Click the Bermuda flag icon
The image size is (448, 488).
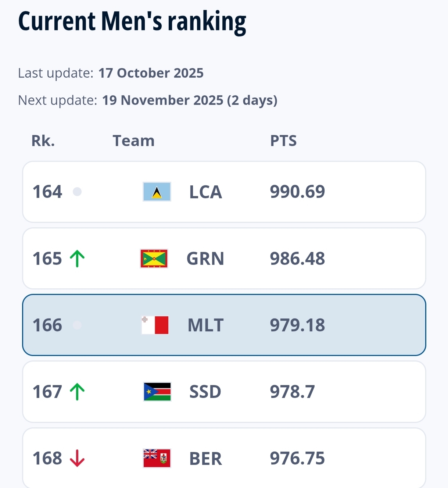tap(157, 458)
